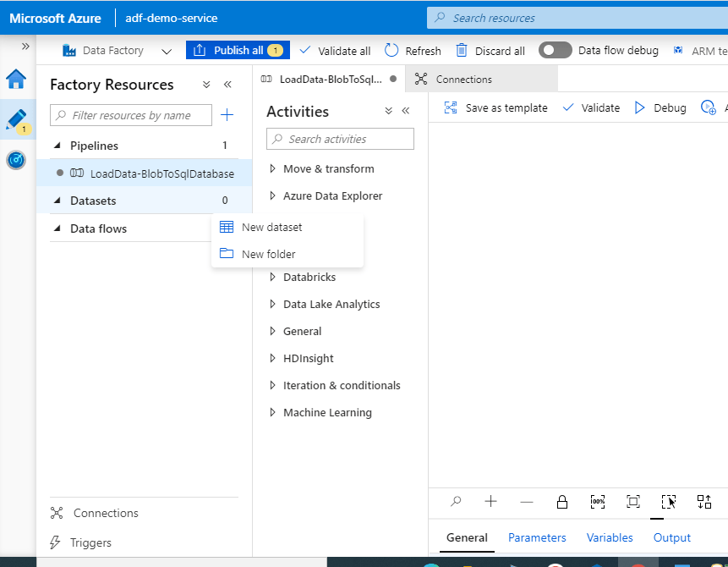This screenshot has width=728, height=567.
Task: Expand all Activities double-chevron
Action: pos(389,111)
